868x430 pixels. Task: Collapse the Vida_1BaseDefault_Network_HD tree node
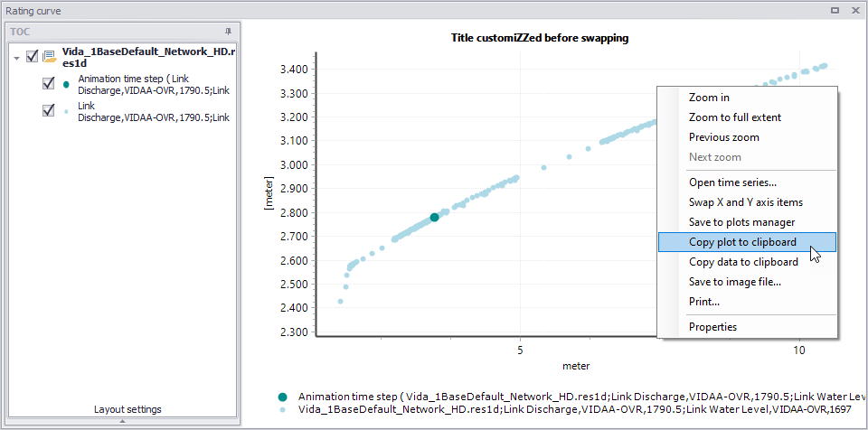coord(16,58)
